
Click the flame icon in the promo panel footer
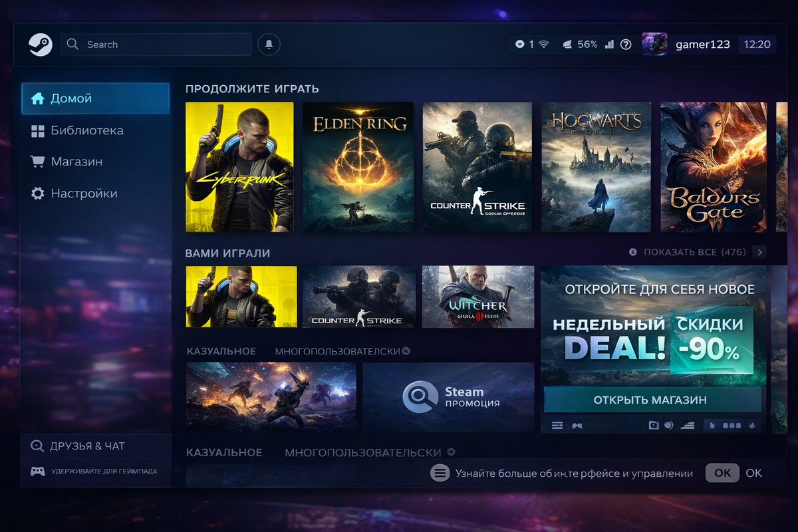pos(751,425)
